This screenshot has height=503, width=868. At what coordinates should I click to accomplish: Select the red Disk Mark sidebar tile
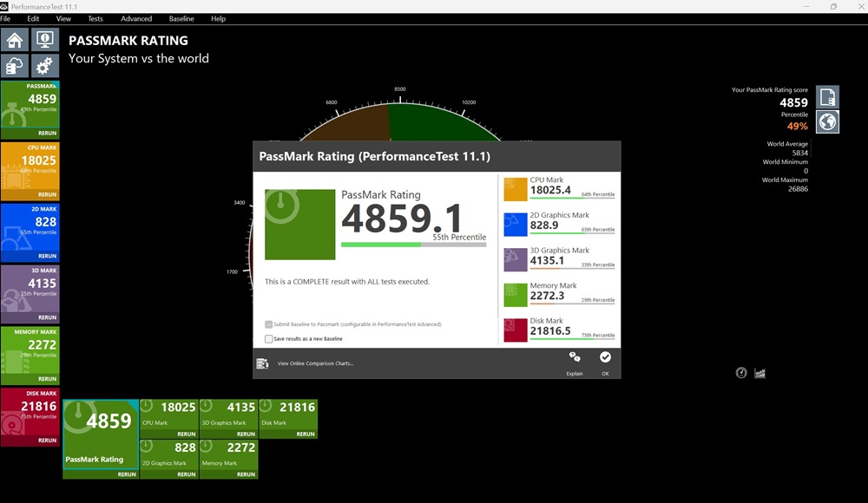point(30,412)
